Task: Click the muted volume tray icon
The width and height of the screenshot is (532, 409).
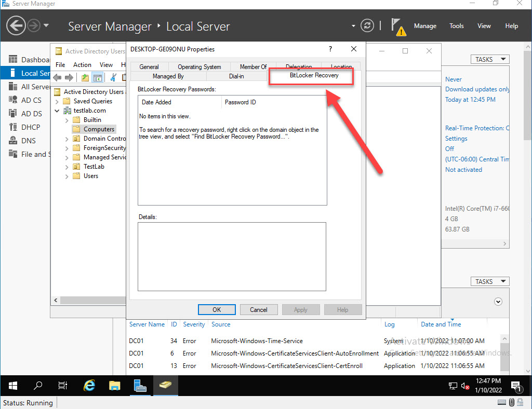Action: [465, 386]
